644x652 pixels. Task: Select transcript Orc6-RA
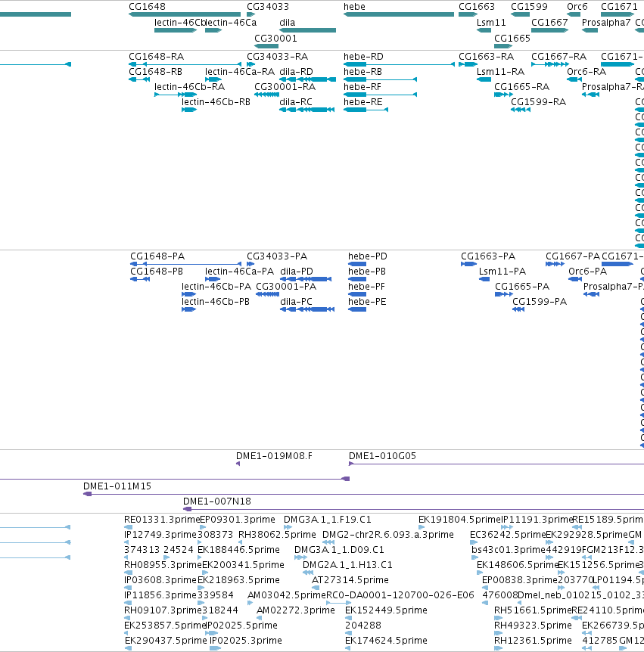[x=586, y=72]
